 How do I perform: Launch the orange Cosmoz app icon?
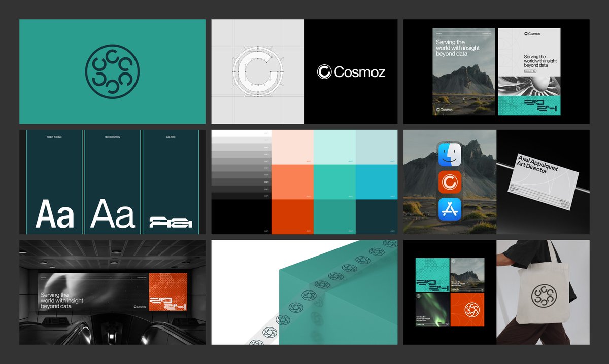coord(449,182)
